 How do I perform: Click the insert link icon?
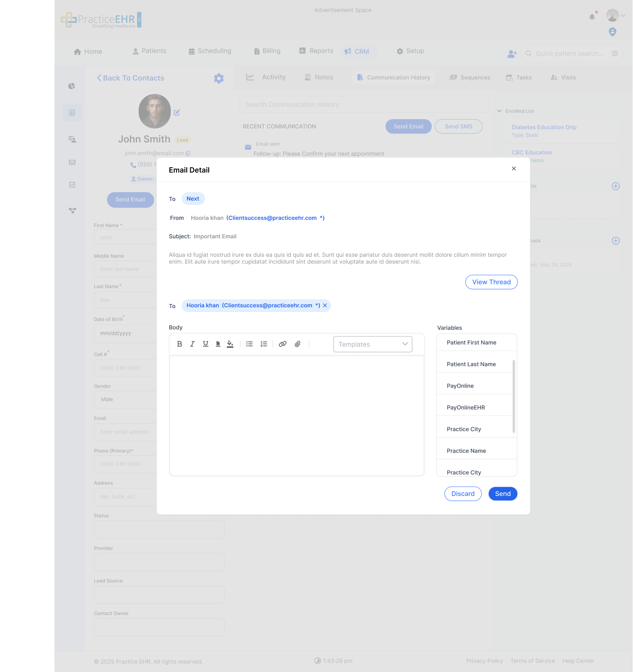282,344
